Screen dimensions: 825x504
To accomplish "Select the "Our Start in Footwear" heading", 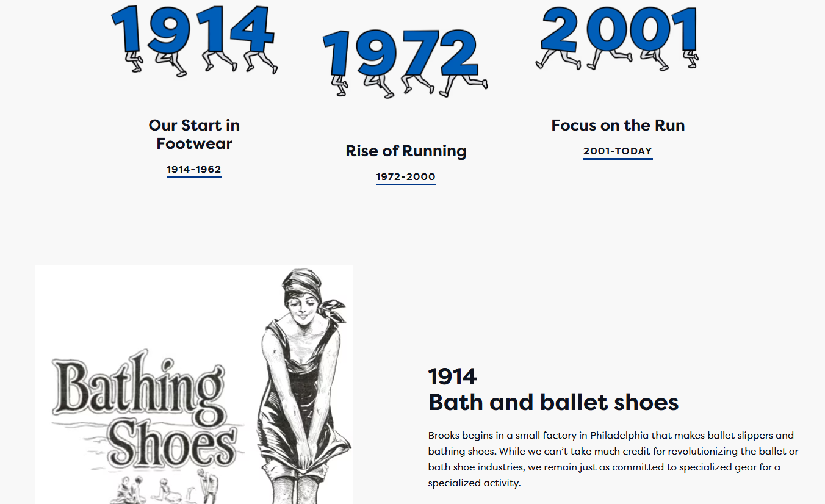I will tap(194, 134).
